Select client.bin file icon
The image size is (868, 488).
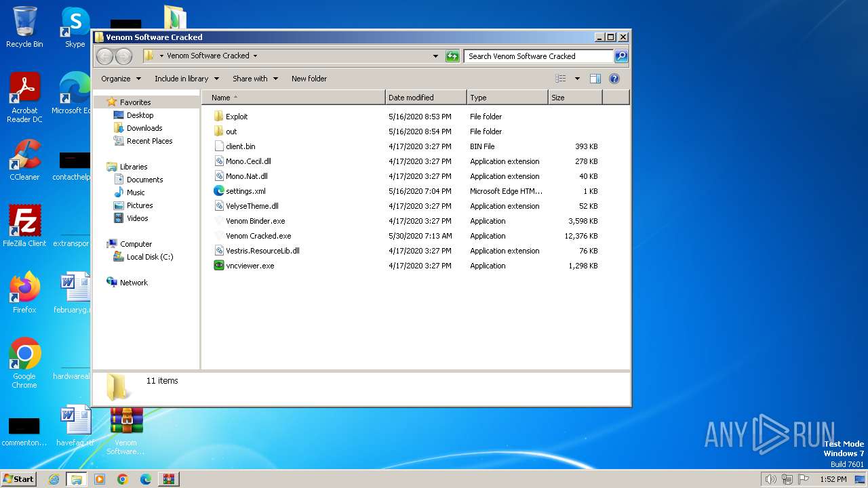(x=218, y=146)
